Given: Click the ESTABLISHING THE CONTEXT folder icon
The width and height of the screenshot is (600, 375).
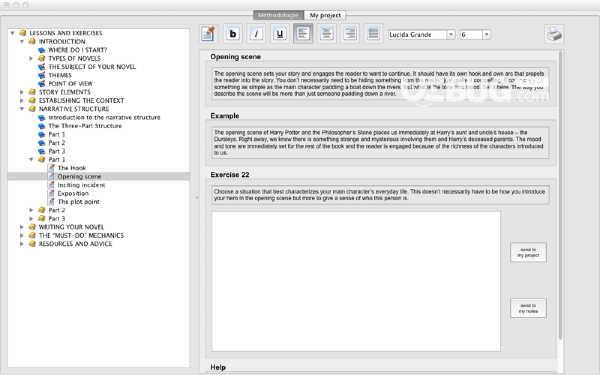Looking at the screenshot, I should click(x=32, y=100).
